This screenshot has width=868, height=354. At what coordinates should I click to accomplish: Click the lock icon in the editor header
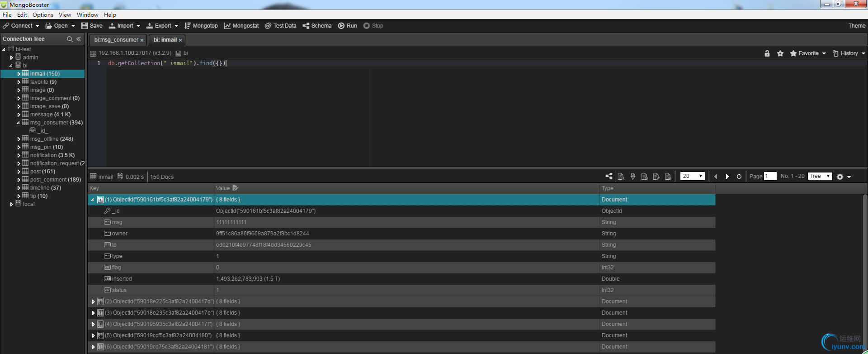tap(767, 53)
